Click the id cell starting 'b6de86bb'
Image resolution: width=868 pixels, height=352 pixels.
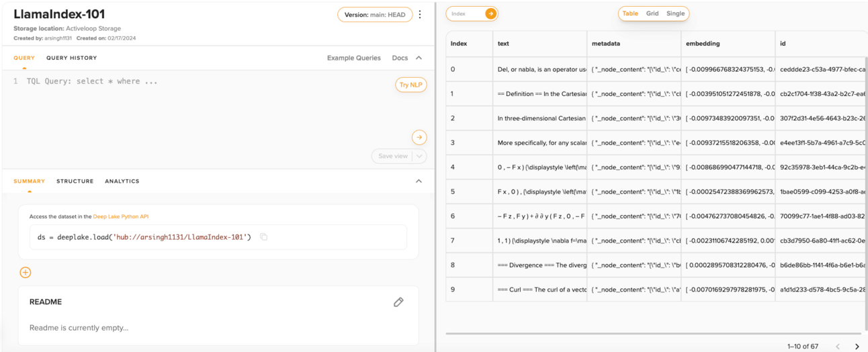click(821, 265)
